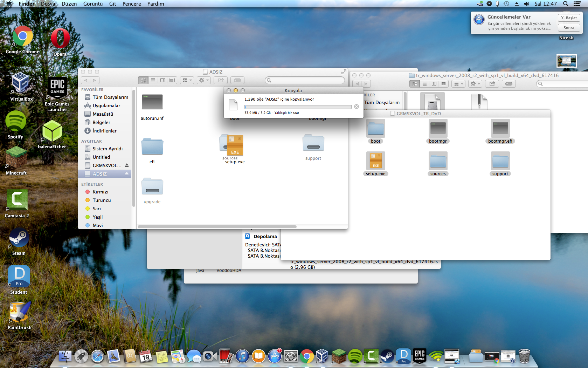
Task: Enable Cover Flow view in ADSIZ window
Action: coord(172,80)
